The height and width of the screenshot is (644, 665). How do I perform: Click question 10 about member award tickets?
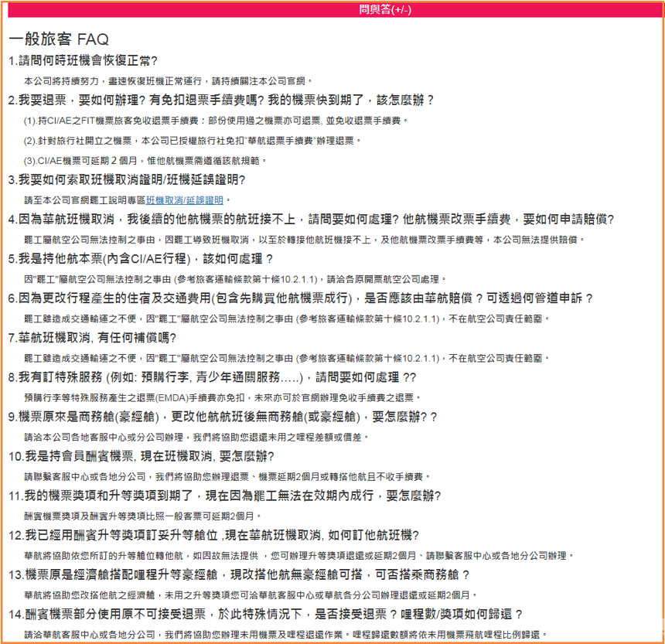click(x=138, y=456)
